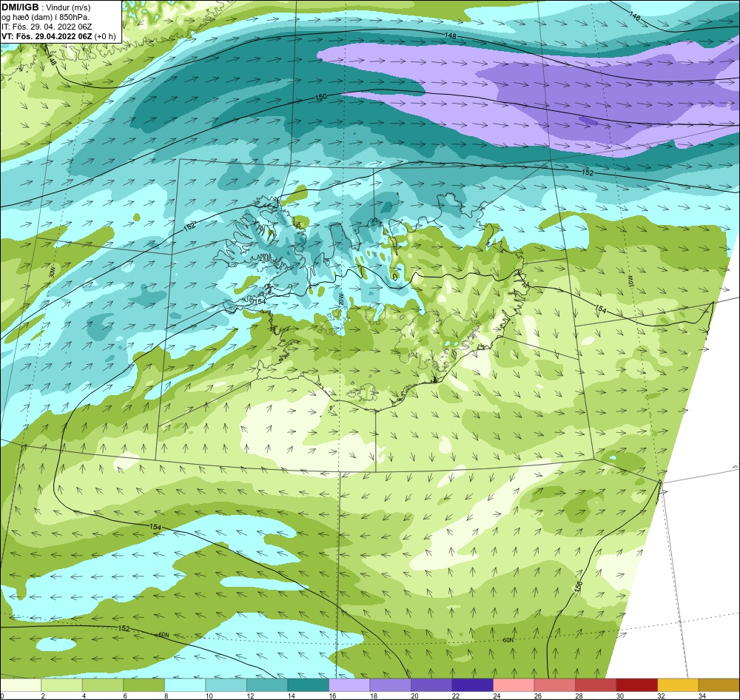Pick the 32–34 m/s yellow legend swatch
Viewport: 740px width, 700px height.
(678, 684)
